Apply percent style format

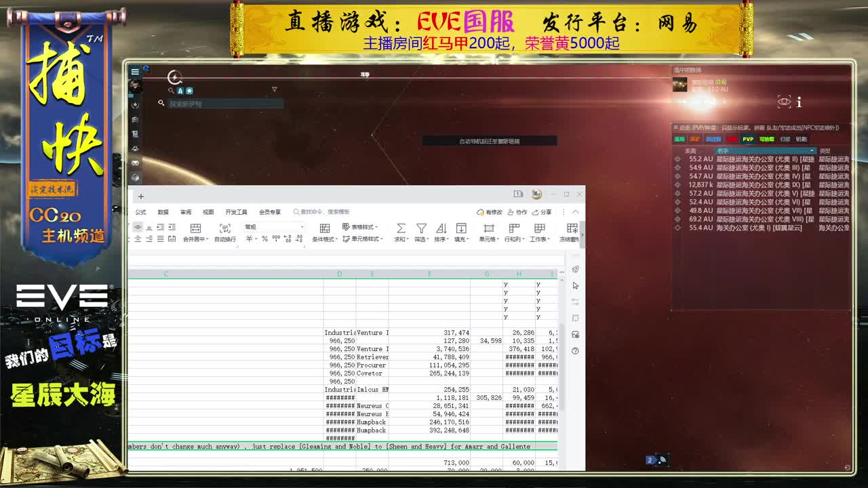point(264,239)
